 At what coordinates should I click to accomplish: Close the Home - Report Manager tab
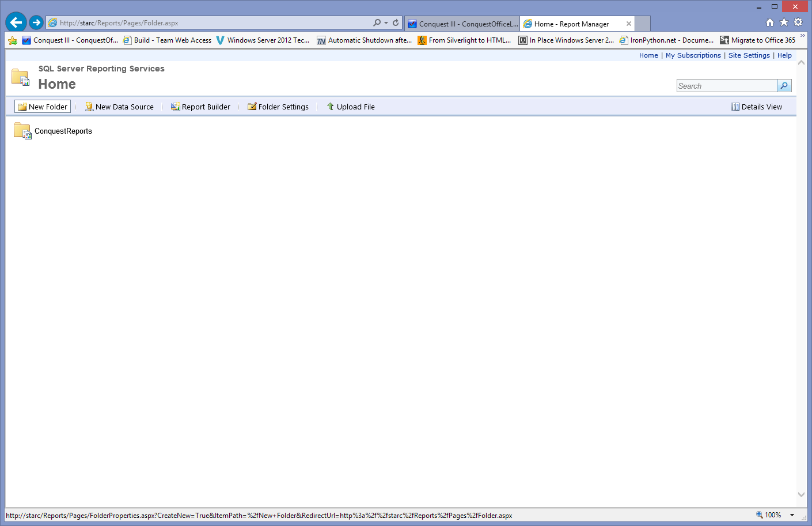(629, 24)
